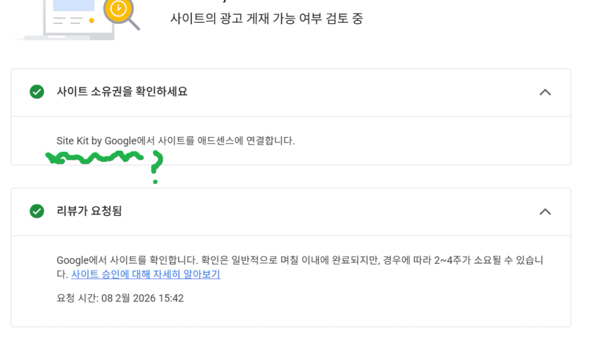The height and width of the screenshot is (364, 595).
Task: Click the Site Kit by Google connection text
Action: click(x=175, y=141)
